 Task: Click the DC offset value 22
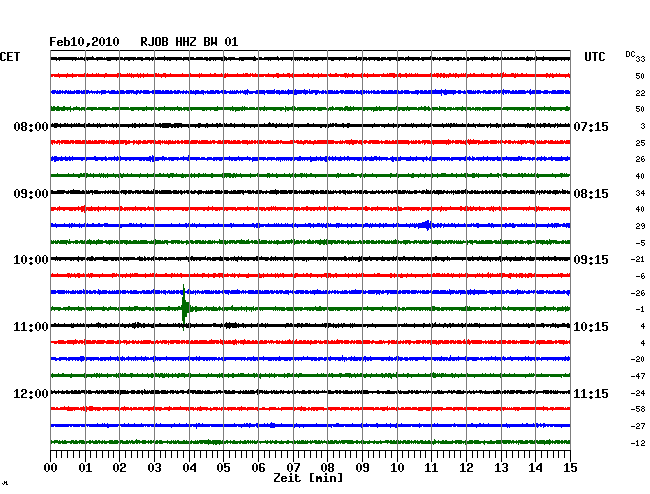(x=640, y=93)
